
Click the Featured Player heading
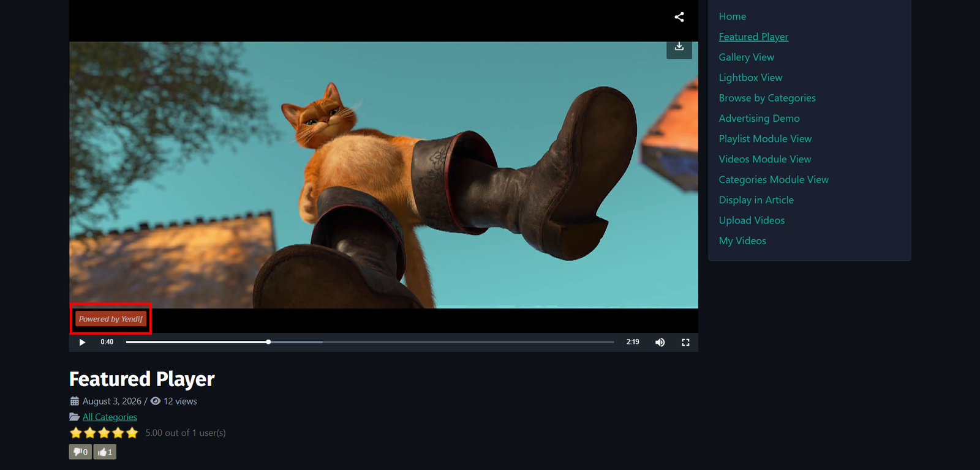pos(142,379)
